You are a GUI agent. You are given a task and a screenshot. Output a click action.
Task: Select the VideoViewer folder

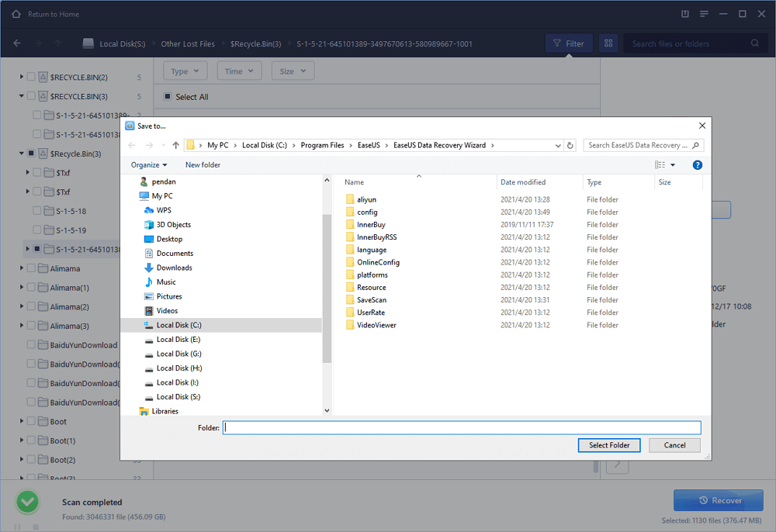pyautogui.click(x=376, y=325)
